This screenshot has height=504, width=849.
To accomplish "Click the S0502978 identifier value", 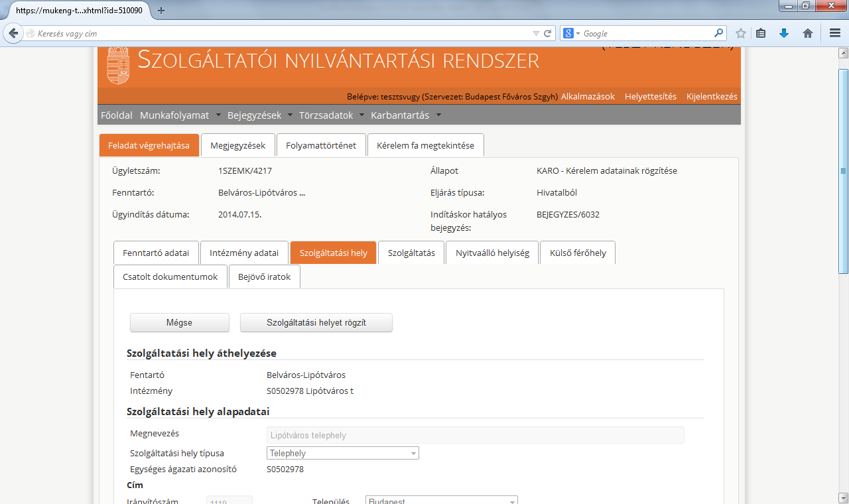I will coord(285,469).
